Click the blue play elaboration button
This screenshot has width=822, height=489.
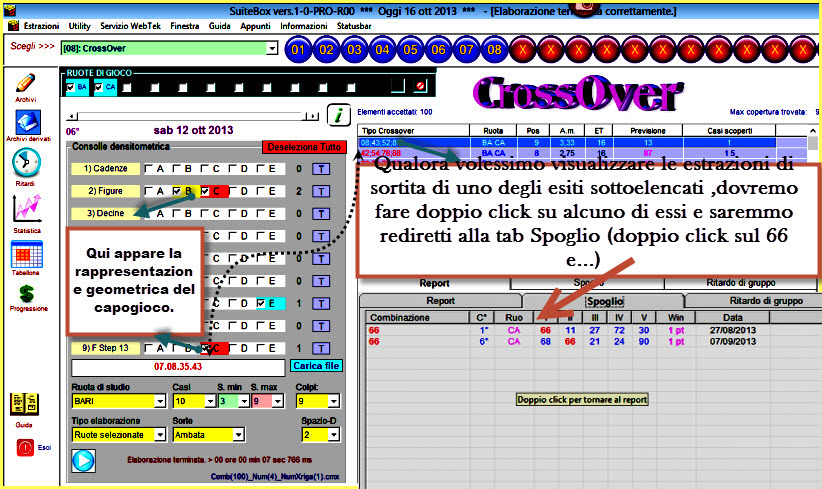point(83,461)
